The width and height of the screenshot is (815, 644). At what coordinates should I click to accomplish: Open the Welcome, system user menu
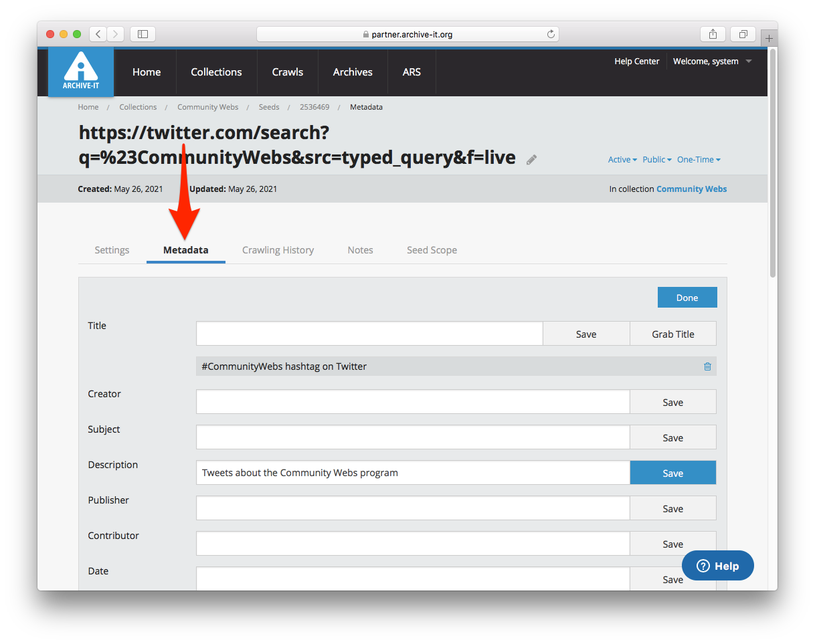pos(712,62)
